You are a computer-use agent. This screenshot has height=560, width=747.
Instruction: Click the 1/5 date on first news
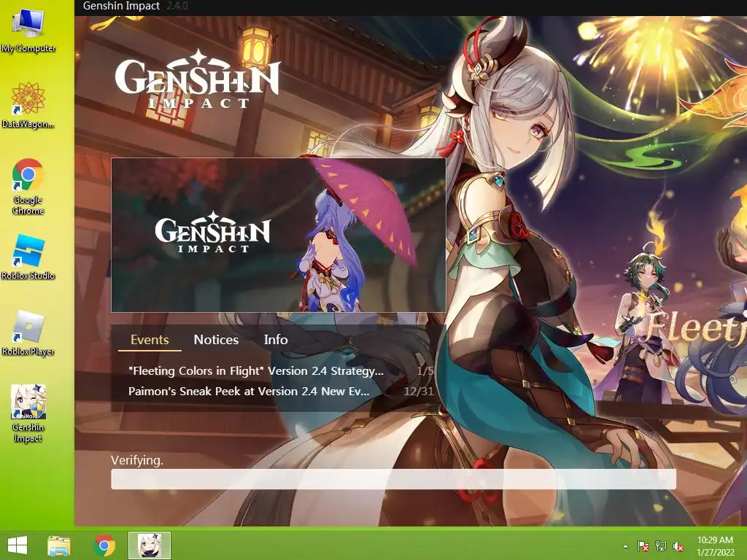point(425,371)
